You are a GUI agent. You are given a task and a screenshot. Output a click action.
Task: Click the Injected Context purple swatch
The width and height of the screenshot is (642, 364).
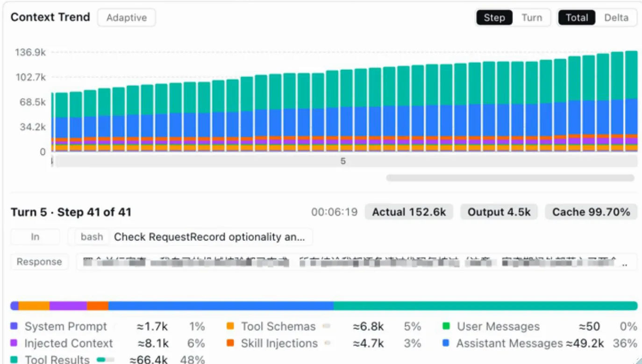tap(14, 343)
